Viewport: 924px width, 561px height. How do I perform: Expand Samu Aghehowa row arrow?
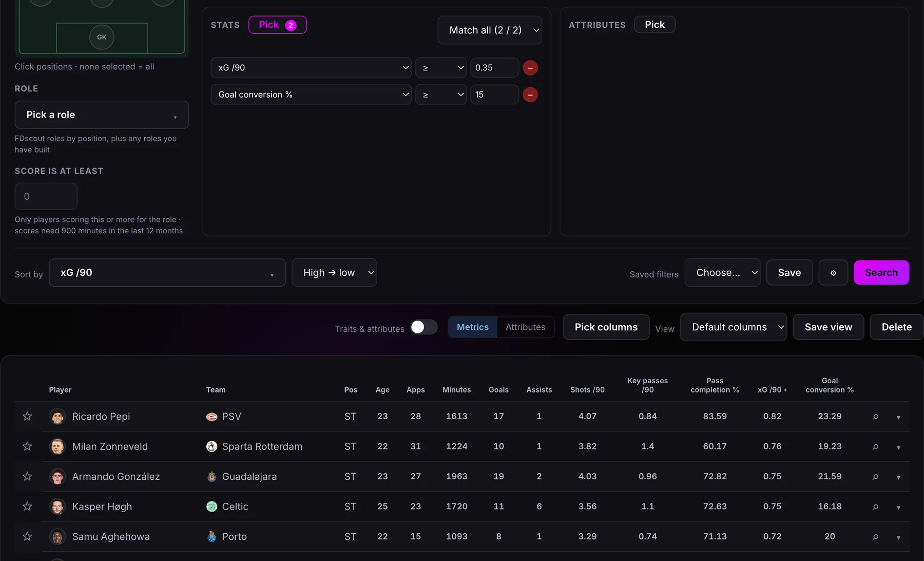pos(898,537)
